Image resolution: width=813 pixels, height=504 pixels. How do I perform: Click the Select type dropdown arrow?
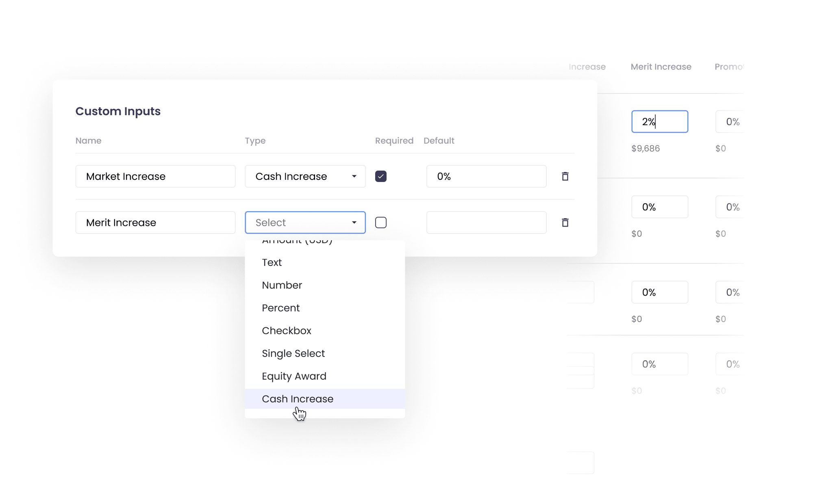pos(354,223)
